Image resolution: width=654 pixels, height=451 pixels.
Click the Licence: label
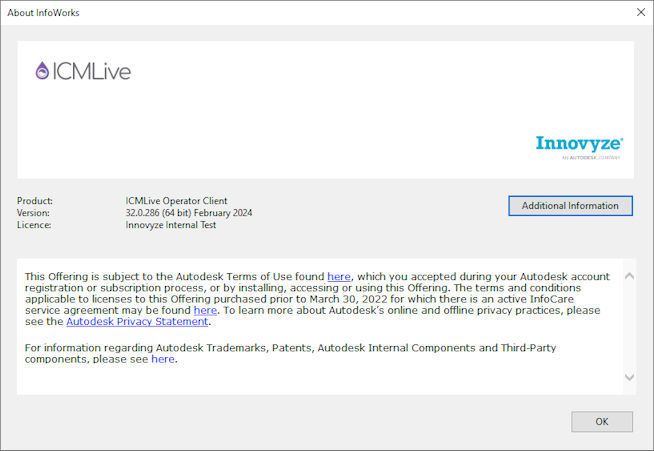point(34,225)
